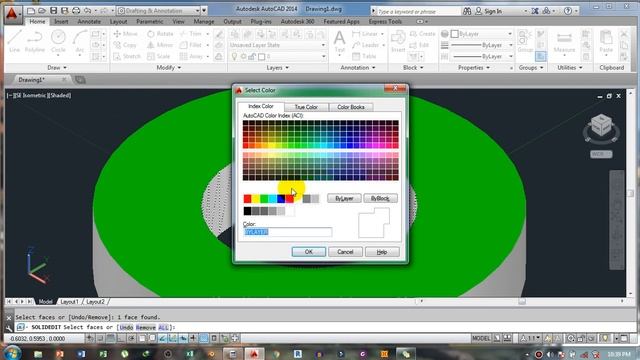The width and height of the screenshot is (640, 360).
Task: Click Help in Select Color dialog
Action: tap(382, 252)
